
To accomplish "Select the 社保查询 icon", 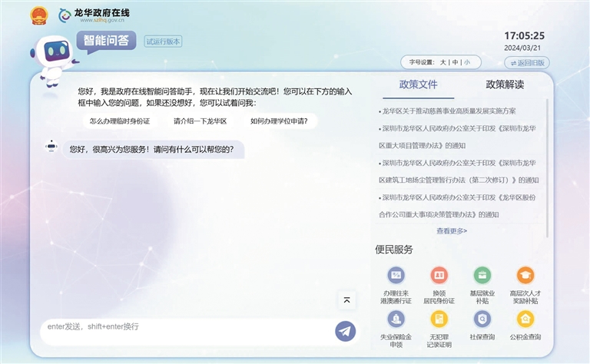I will click(482, 319).
